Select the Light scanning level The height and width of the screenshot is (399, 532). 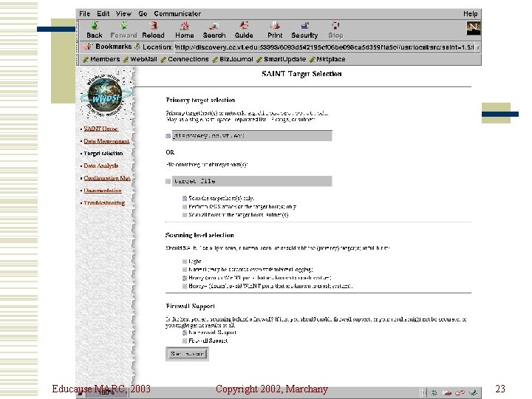click(185, 262)
